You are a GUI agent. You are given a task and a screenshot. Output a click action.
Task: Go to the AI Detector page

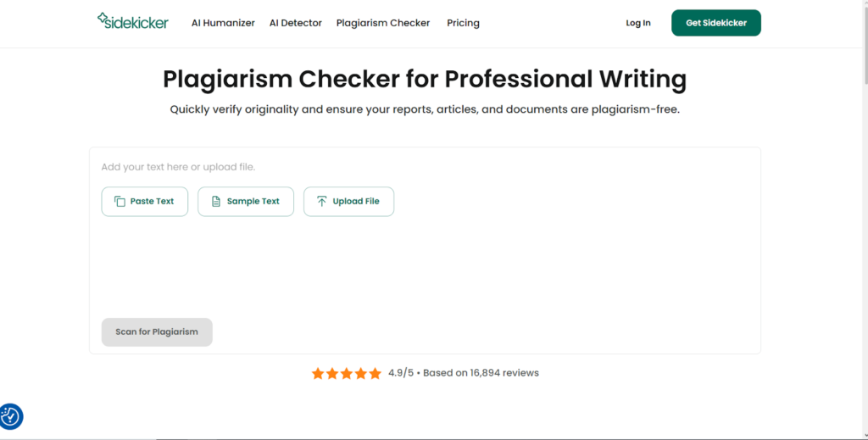click(x=296, y=23)
